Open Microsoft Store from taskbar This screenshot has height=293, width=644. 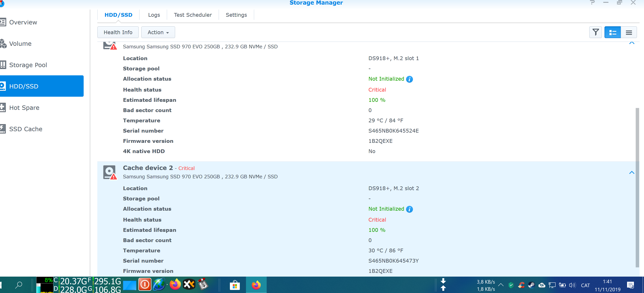coord(235,285)
